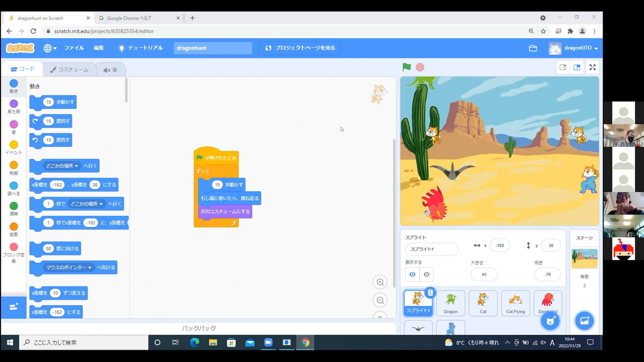Viewport: 644px width, 362px height.
Task: Click the 次のコスチュームにする block
Action: (225, 211)
